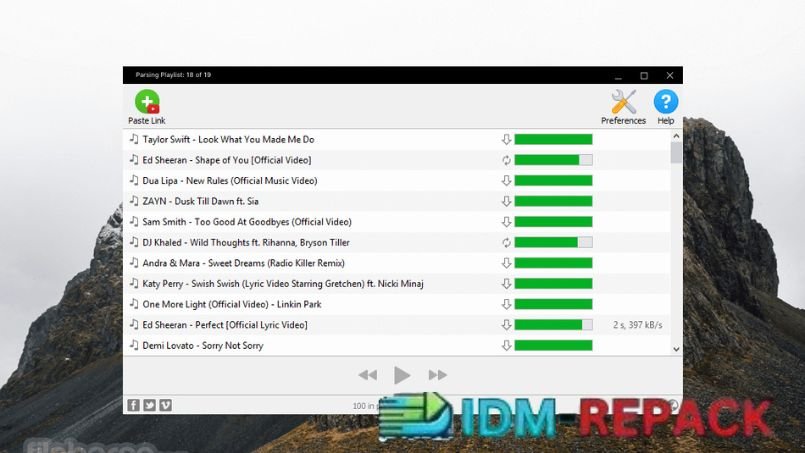Click the download arrow for Ed Sheeran Perfect
This screenshot has height=453, width=805.
click(x=506, y=325)
